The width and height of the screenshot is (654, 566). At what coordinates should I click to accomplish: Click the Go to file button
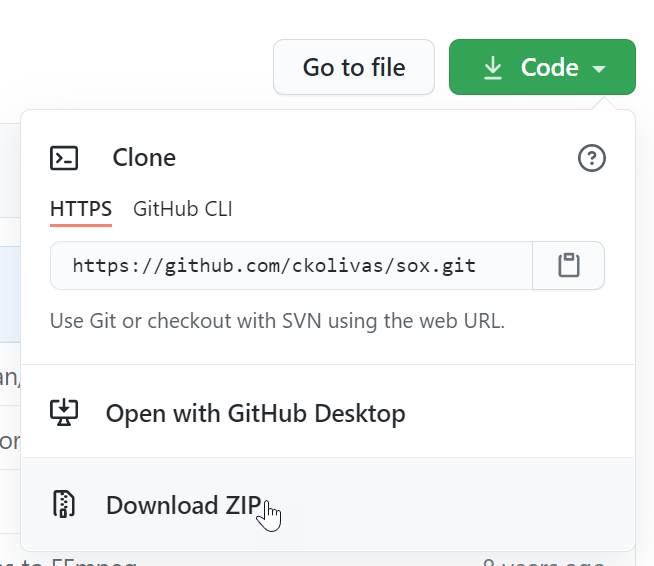354,68
